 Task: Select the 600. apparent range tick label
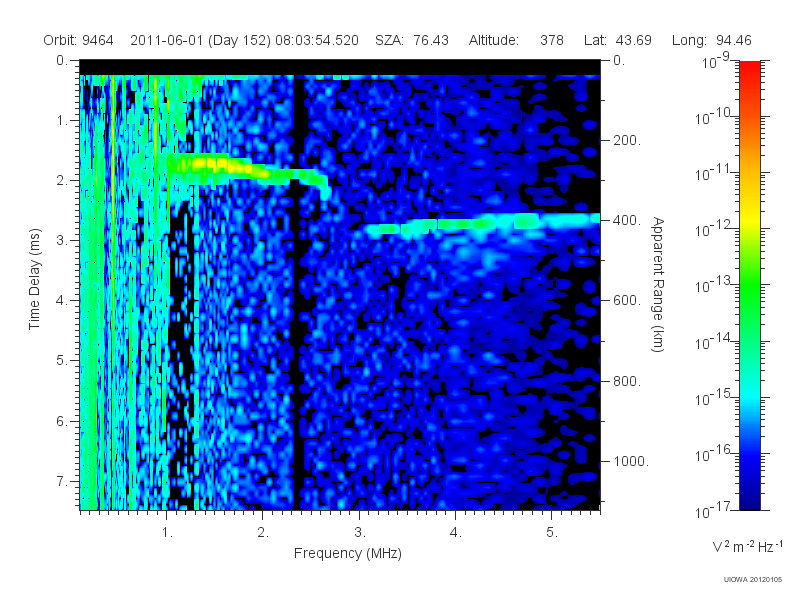[627, 301]
